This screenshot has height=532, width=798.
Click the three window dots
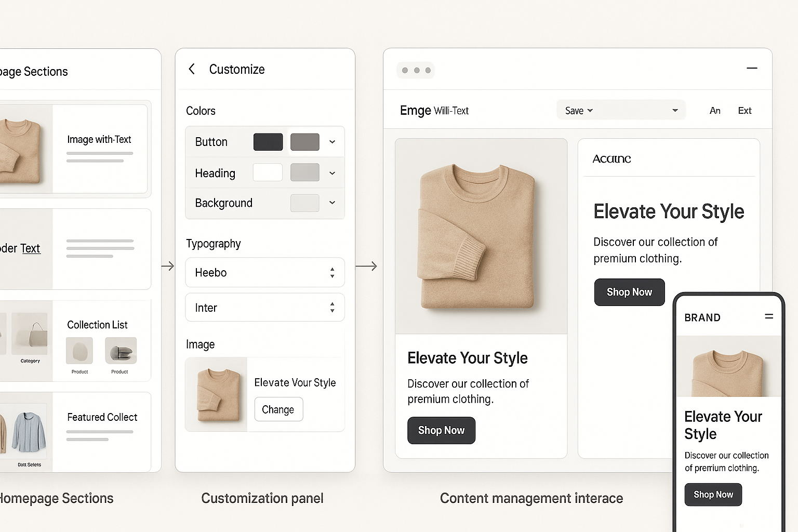pyautogui.click(x=416, y=70)
